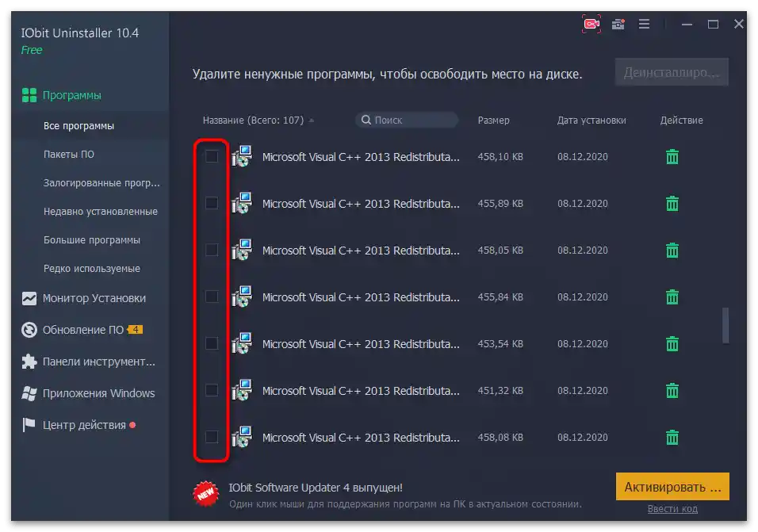Check the box for 455,89 KB entry
Viewport: 758px width, 532px height.
tap(211, 203)
